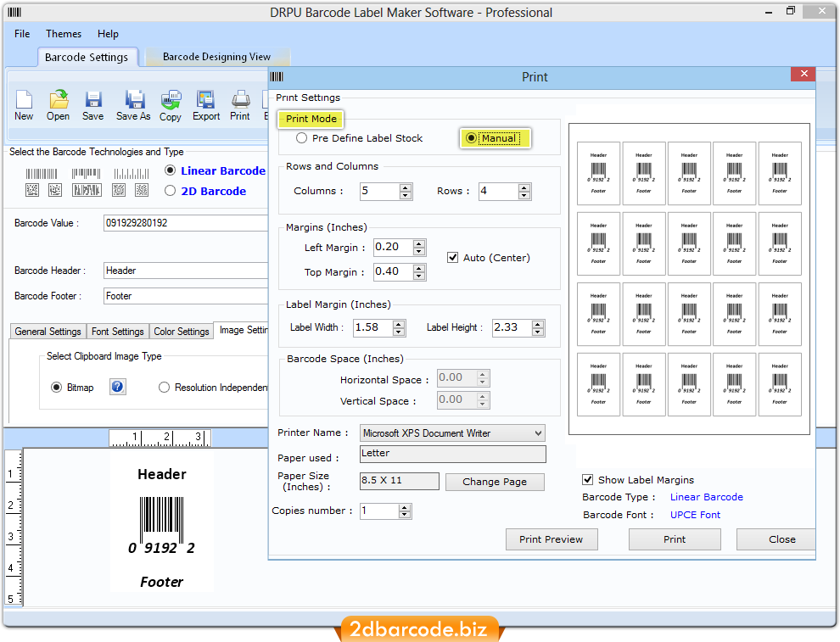Viewport: 840px width, 642px height.
Task: Switch to the Barcode Designing View tab
Action: coord(217,57)
